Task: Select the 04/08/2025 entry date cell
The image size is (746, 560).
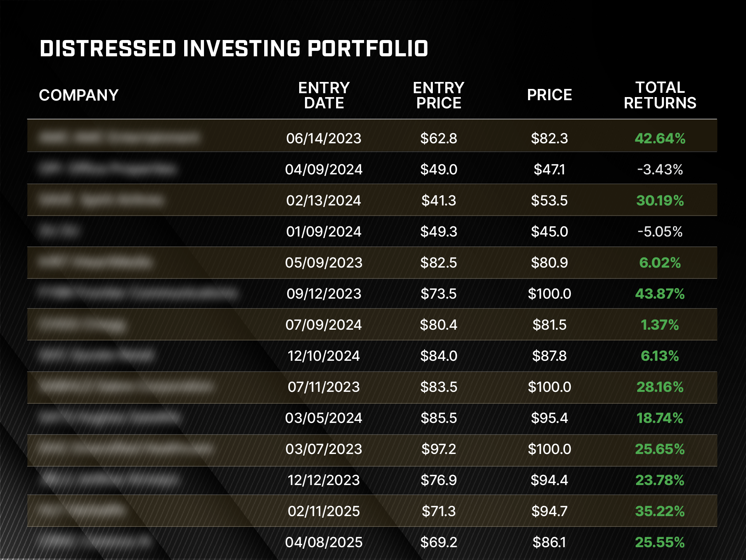Action: click(324, 542)
